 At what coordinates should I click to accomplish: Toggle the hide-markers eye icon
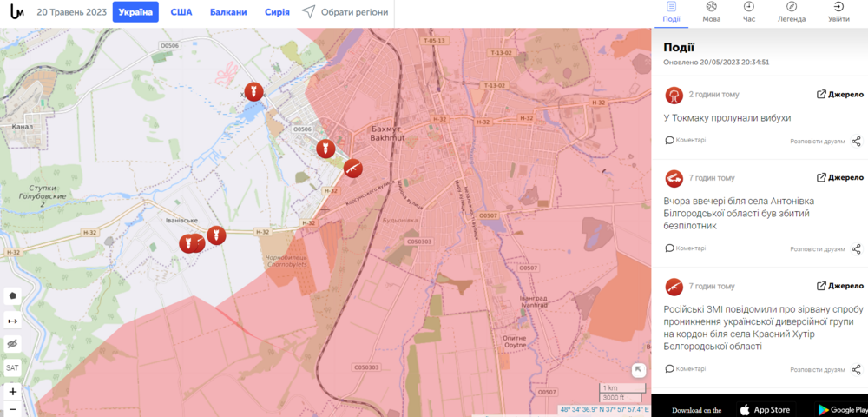click(x=13, y=344)
